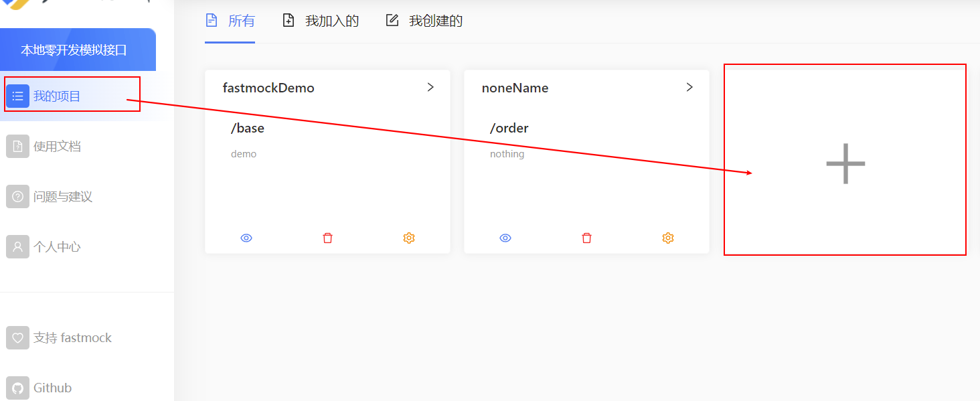Screen dimensions: 980x401
Task: Select the 我创建的 tab
Action: [424, 21]
